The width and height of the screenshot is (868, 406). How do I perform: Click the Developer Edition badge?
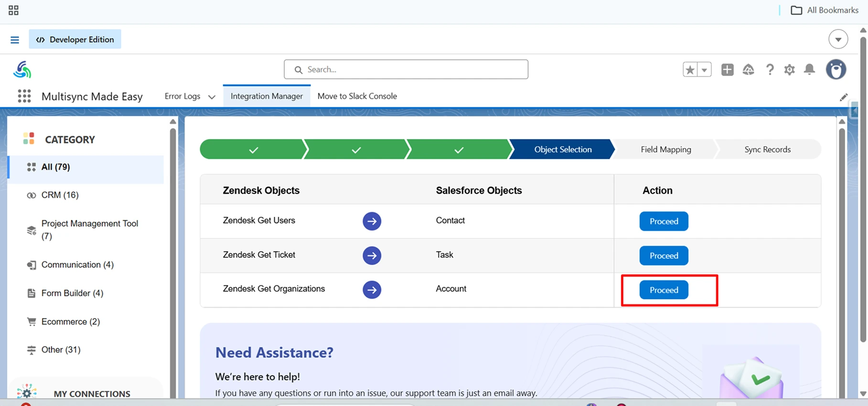[x=75, y=39]
